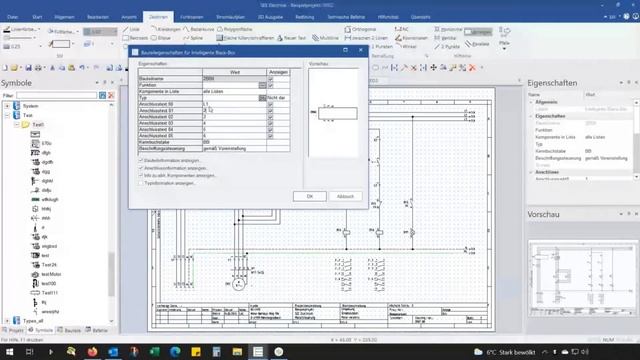This screenshot has height=360, width=640.
Task: Select the Kreisbogen drawing tool
Action: pyautogui.click(x=166, y=29)
